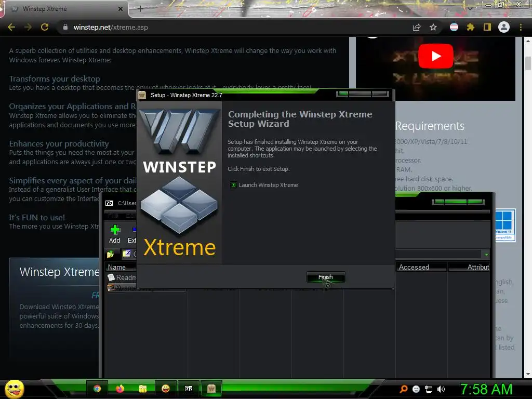Sort 7-Zip list by Accessed column
The width and height of the screenshot is (532, 399).
point(421,268)
